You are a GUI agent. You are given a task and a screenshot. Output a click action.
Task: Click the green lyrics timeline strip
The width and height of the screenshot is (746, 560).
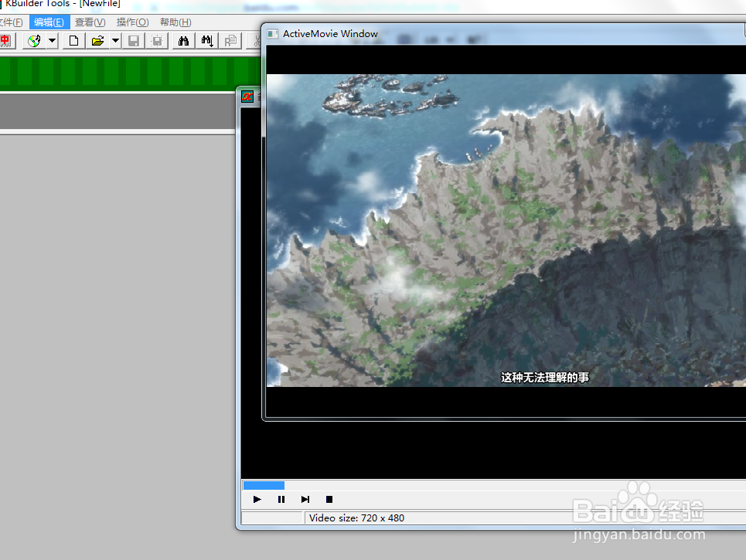tap(131, 73)
